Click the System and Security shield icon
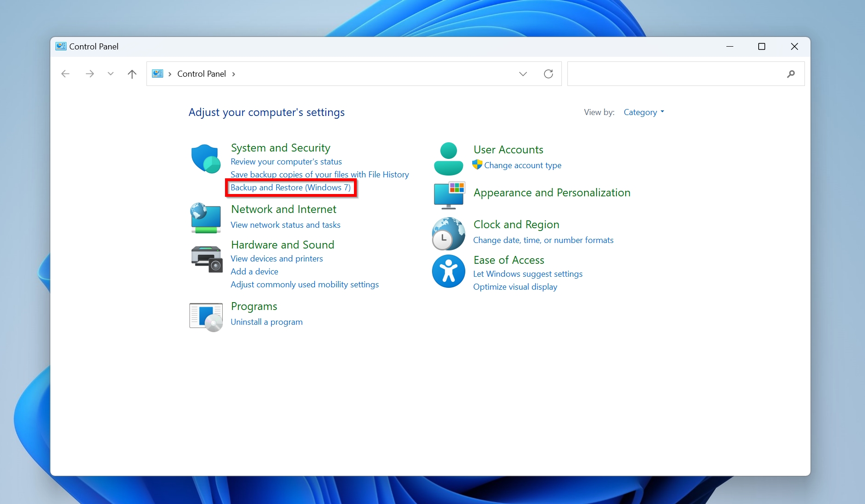Viewport: 865px width, 504px height. tap(206, 158)
